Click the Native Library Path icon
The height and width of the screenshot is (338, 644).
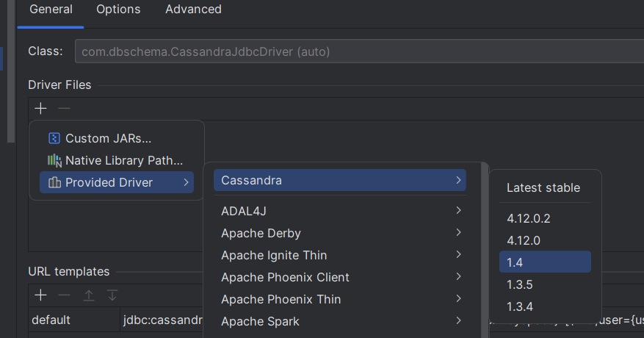54,160
